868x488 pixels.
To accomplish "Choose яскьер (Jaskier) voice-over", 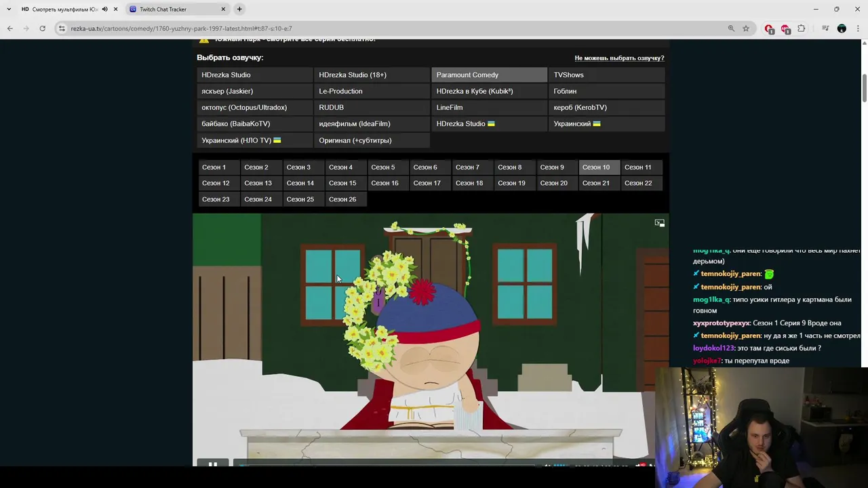I will tap(255, 91).
